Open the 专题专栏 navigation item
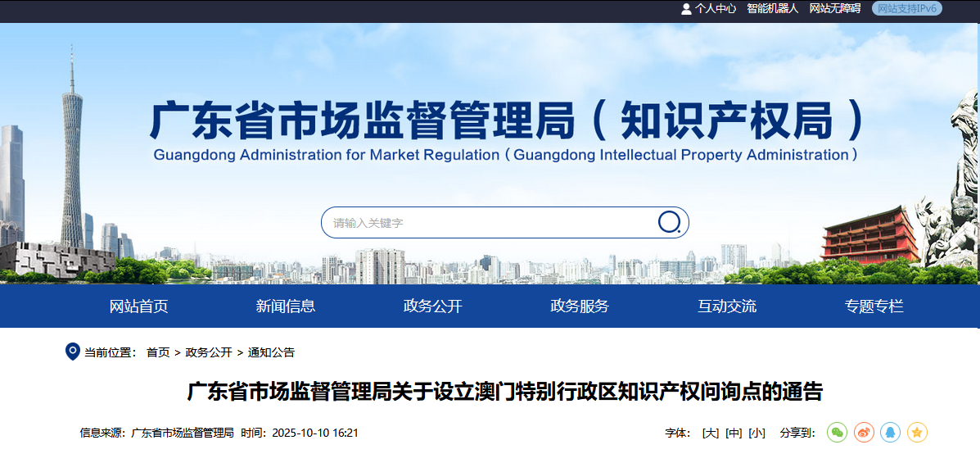Screen dimensions: 980x472 pyautogui.click(x=874, y=306)
